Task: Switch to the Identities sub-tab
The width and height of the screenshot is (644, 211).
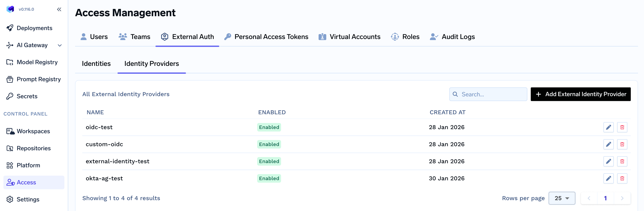Action: 96,64
